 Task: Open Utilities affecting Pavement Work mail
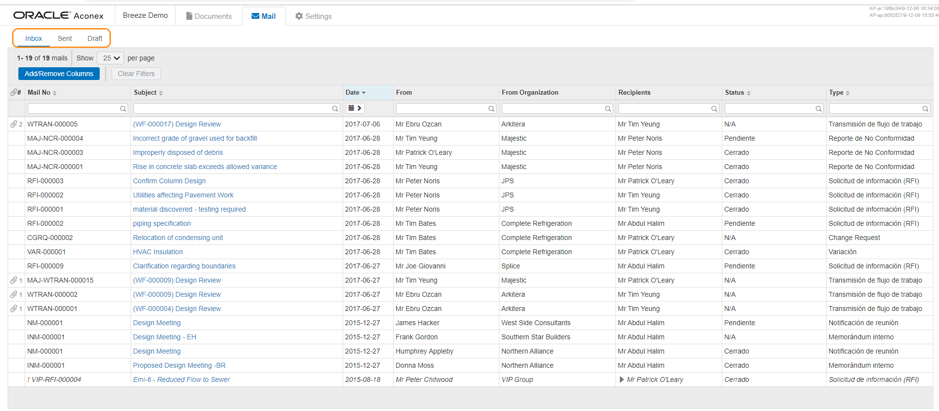point(183,195)
